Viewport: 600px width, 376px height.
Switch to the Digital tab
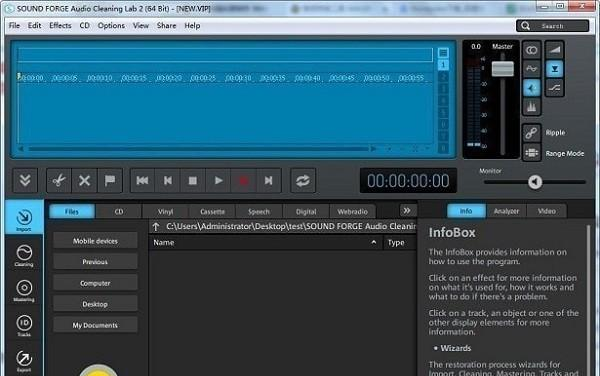coord(306,211)
